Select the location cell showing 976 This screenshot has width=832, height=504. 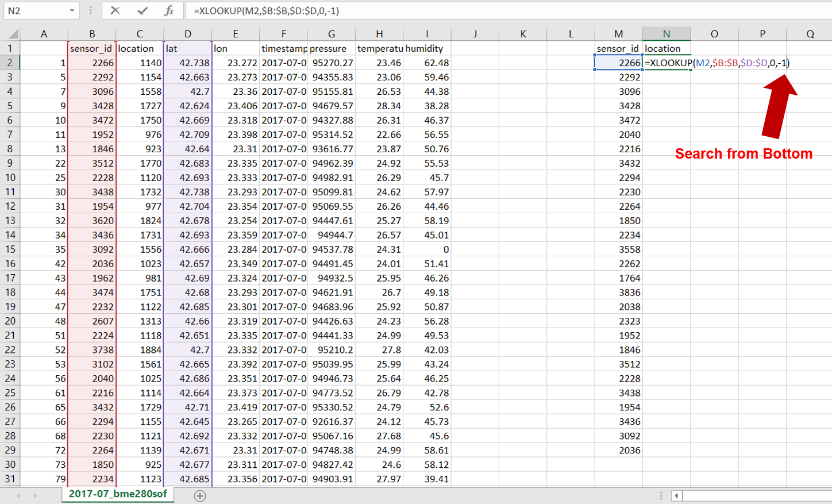[x=140, y=134]
